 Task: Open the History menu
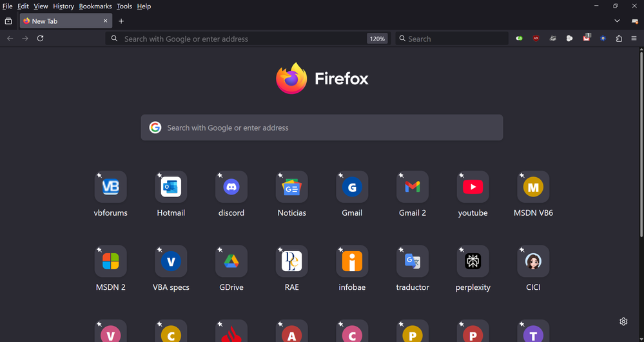[x=63, y=6]
